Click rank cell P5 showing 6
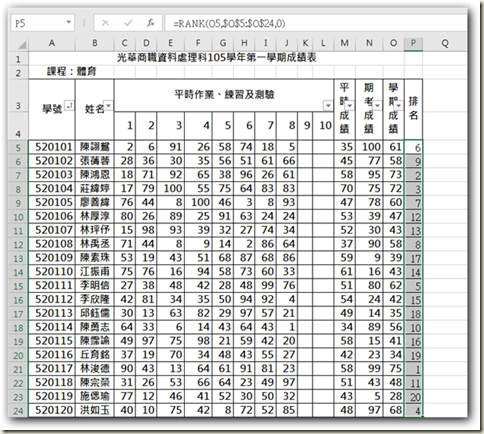Image resolution: width=484 pixels, height=434 pixels. 413,147
